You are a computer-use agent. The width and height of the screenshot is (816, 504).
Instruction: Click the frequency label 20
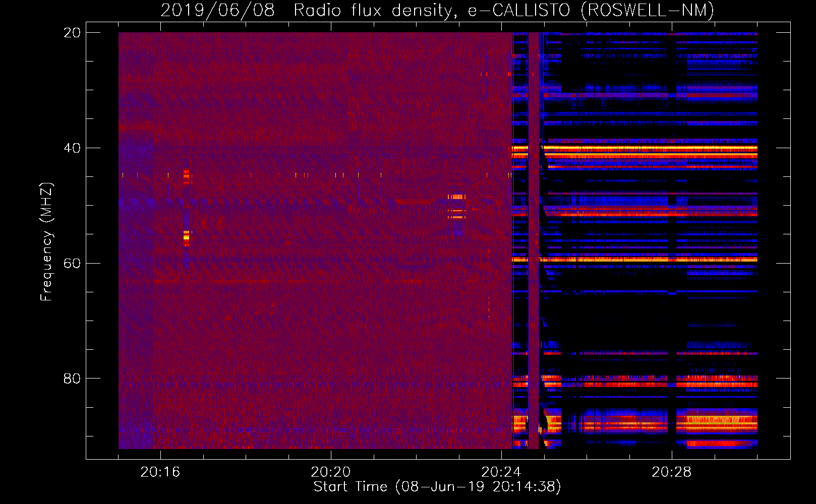click(x=72, y=33)
